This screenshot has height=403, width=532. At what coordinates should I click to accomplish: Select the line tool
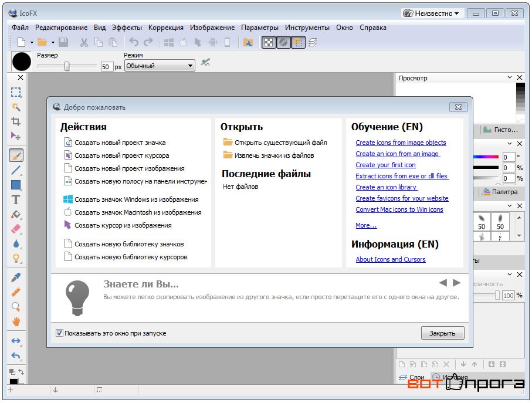(16, 170)
